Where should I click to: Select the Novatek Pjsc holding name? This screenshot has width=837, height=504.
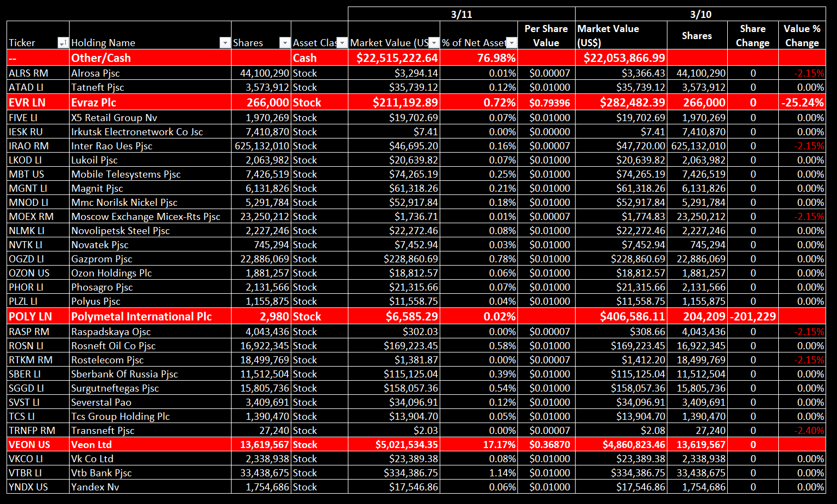pos(151,245)
